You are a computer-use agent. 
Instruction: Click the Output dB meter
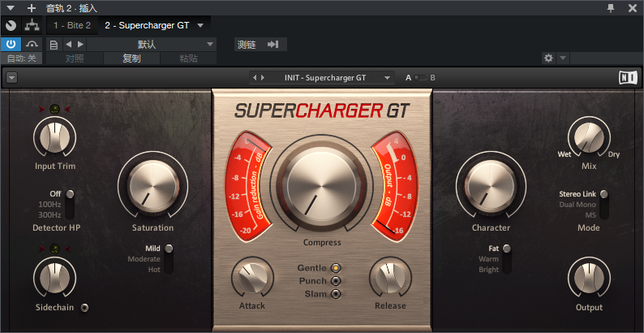394,186
